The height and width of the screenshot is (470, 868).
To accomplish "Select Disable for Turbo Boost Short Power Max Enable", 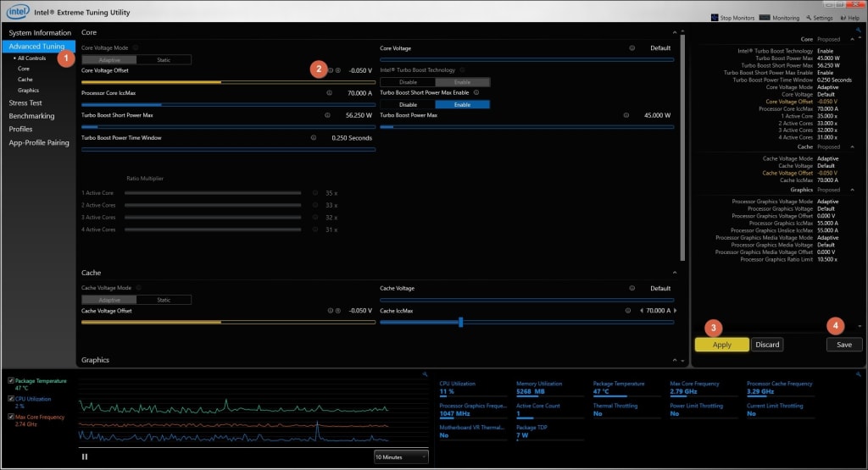I will 408,104.
